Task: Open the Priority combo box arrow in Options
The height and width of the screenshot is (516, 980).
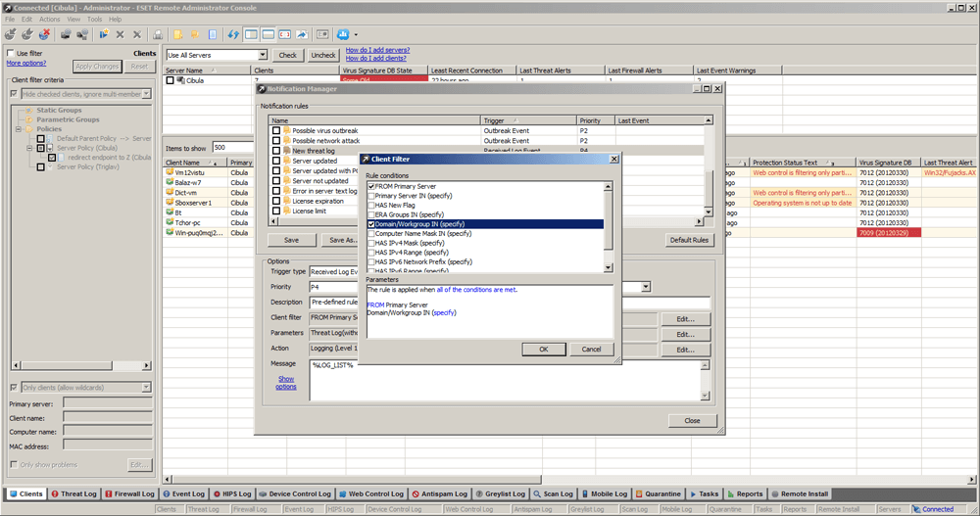Action: pos(646,287)
